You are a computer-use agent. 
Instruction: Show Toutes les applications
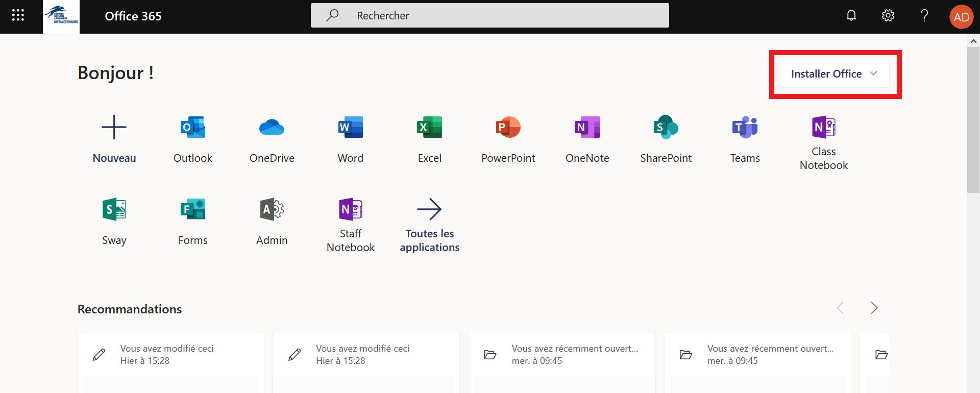[x=430, y=225]
